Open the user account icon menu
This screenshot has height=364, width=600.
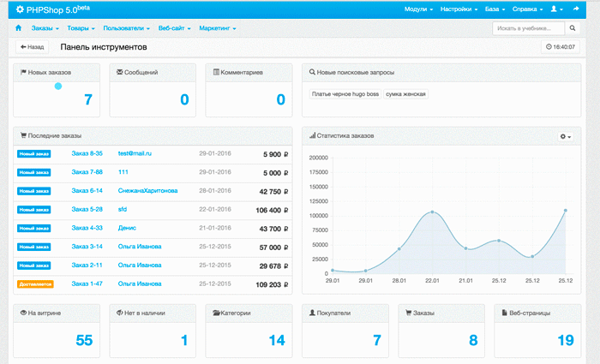coord(556,9)
